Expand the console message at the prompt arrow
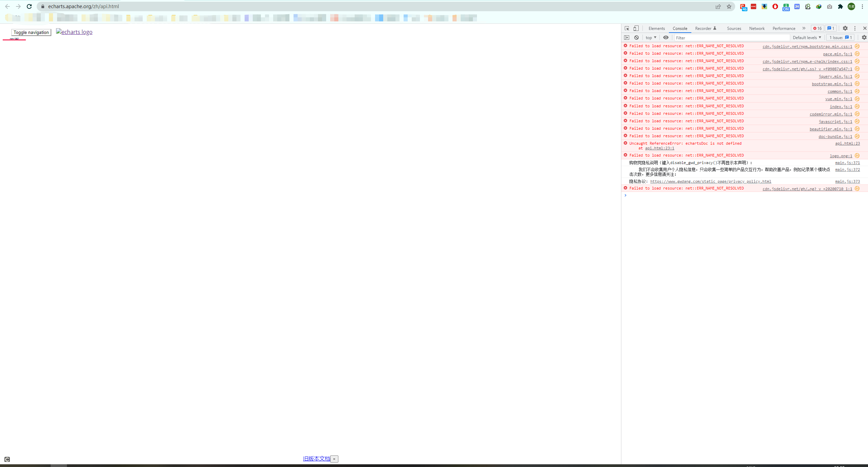The image size is (868, 467). [625, 195]
